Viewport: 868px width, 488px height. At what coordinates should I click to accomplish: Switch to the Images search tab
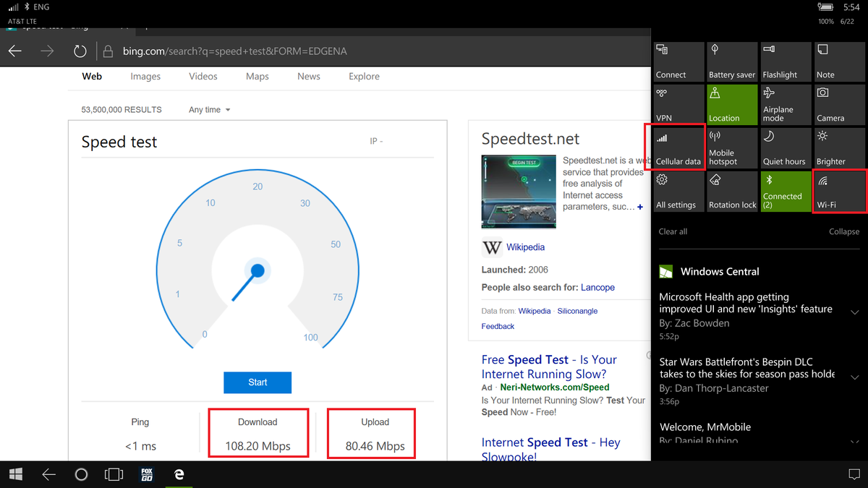click(x=145, y=76)
